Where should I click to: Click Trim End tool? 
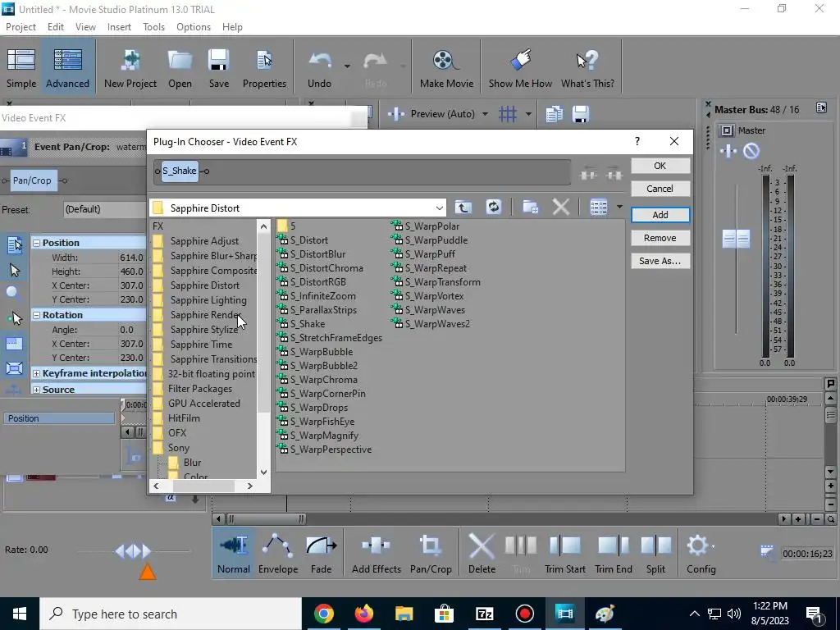click(614, 553)
